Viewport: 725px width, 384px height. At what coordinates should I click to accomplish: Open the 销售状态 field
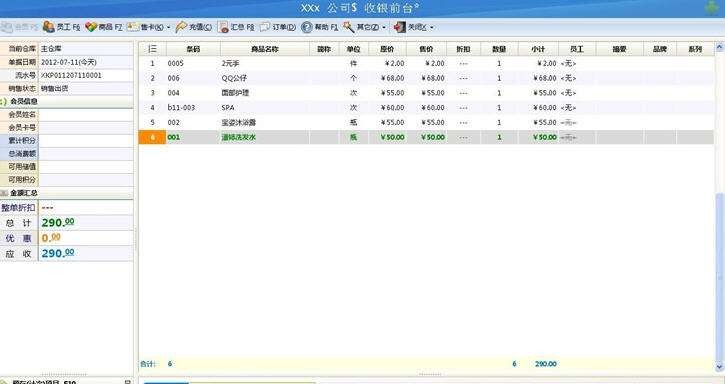click(86, 88)
